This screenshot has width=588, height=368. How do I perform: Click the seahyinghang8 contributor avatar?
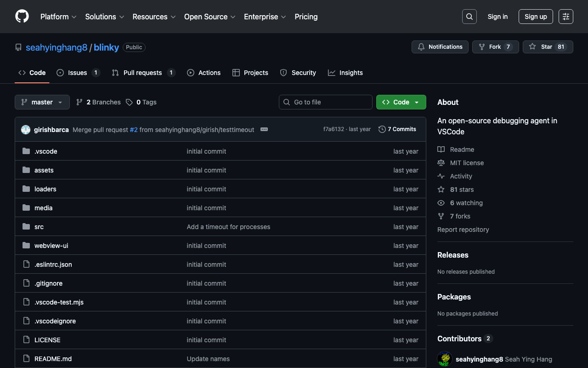pos(444,359)
